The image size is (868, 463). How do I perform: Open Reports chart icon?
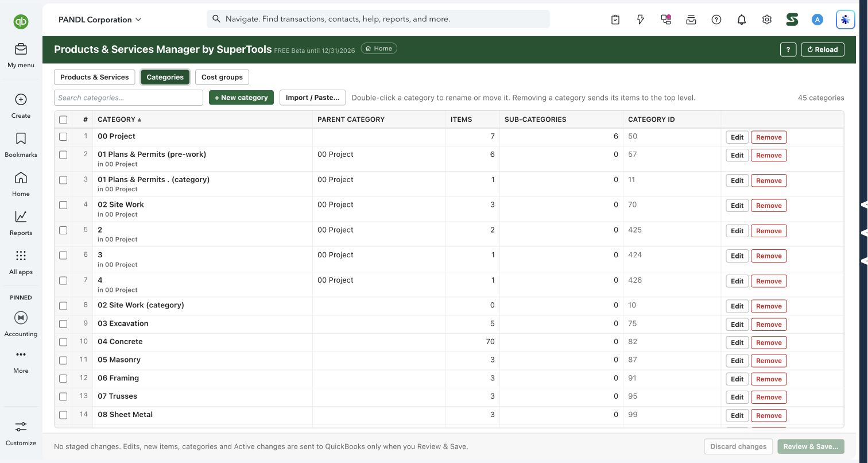(x=21, y=217)
